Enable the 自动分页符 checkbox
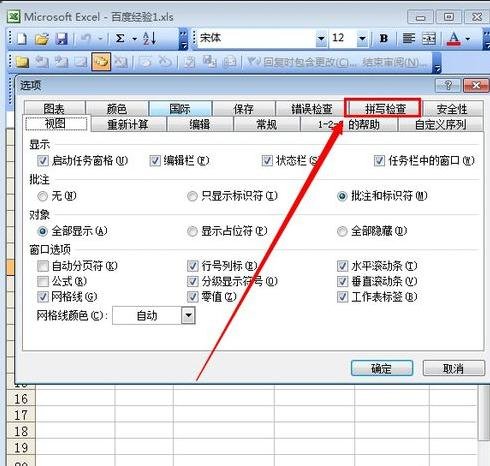This screenshot has height=466, width=490. click(x=43, y=266)
